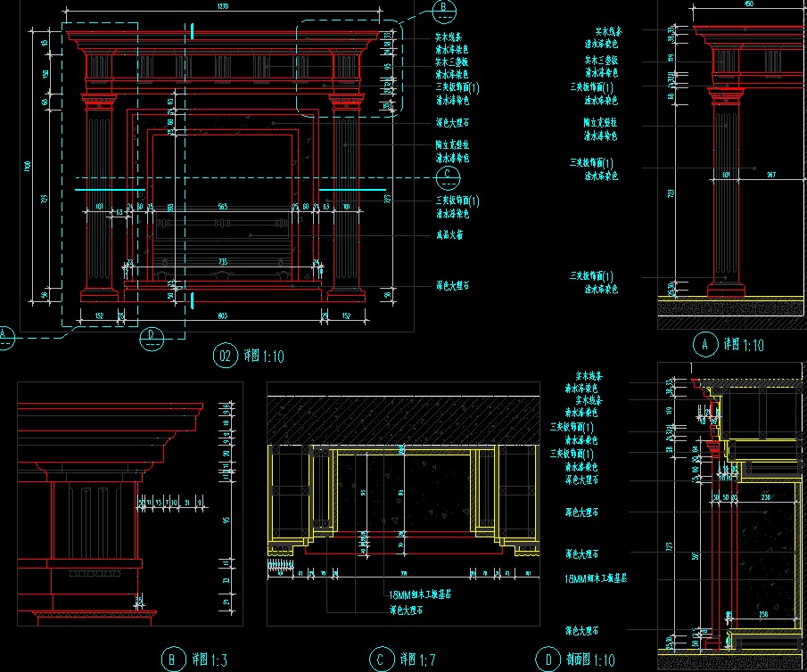The height and width of the screenshot is (672, 807).
Task: Click the '256' dimension in section D
Action: coord(764,614)
